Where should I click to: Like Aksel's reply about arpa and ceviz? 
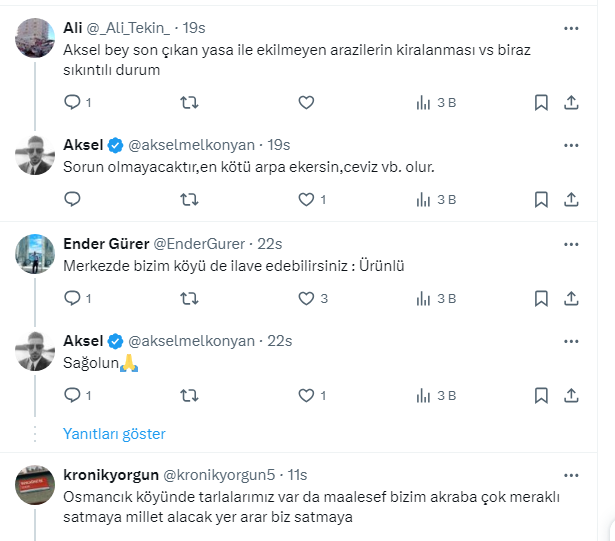pyautogui.click(x=306, y=199)
